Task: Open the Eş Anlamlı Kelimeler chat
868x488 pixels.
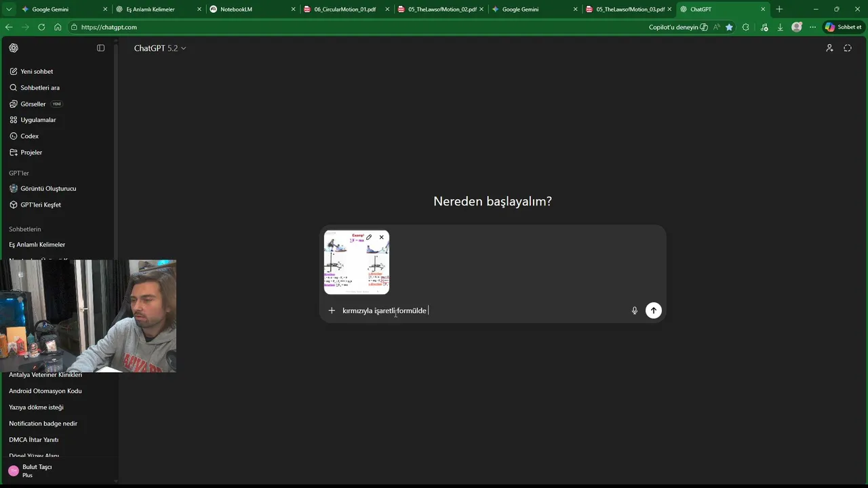Action: tap(37, 245)
